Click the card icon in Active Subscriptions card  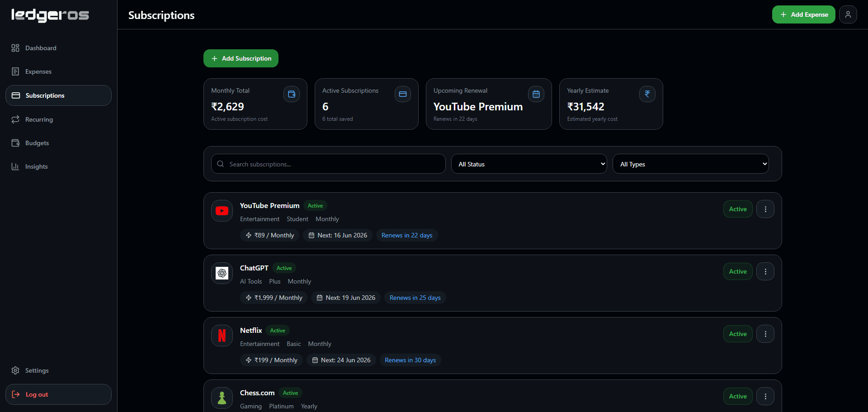[403, 94]
